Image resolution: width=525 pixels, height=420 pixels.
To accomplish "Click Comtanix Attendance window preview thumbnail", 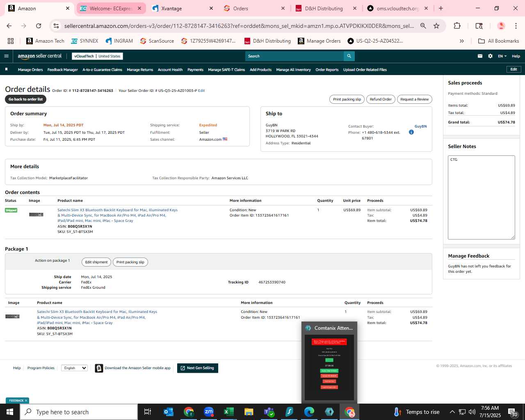I will coord(329,367).
